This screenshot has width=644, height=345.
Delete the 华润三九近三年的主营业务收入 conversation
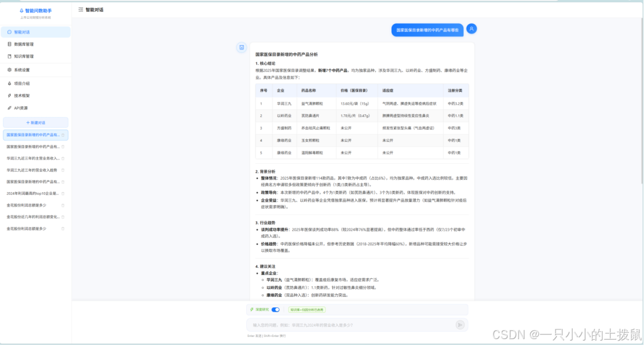coord(63,158)
